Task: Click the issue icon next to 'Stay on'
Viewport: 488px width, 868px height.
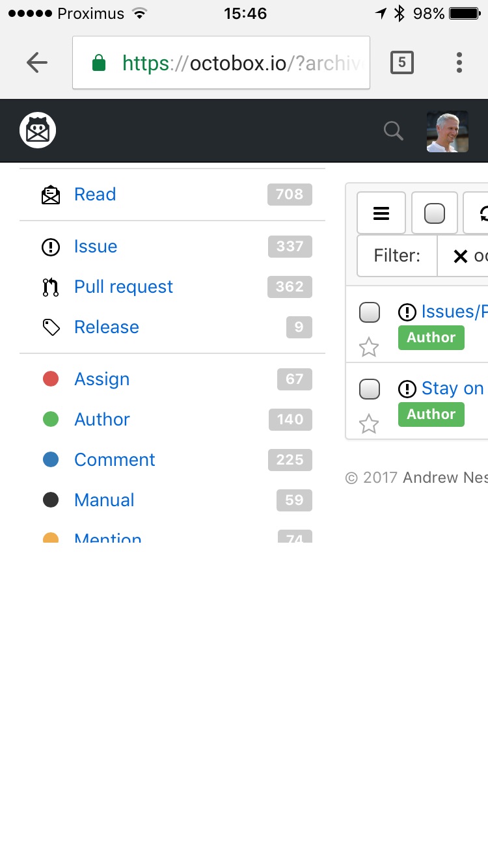Action: click(x=407, y=388)
